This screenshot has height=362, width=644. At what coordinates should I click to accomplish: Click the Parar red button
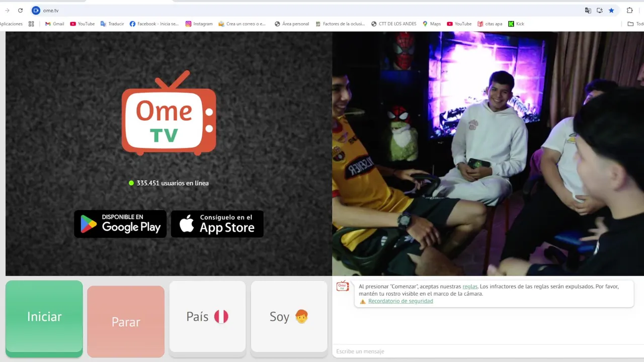(x=126, y=322)
